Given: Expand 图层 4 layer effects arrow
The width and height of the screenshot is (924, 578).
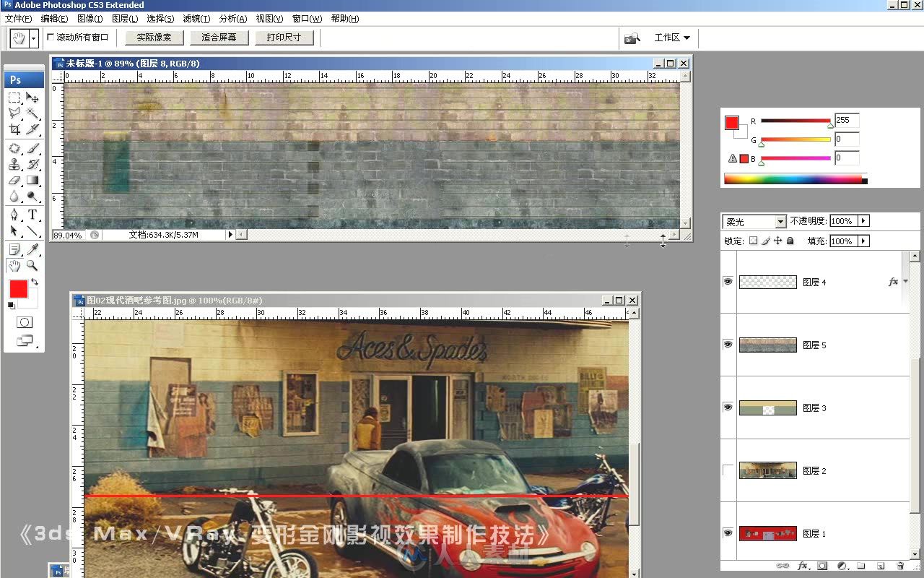Looking at the screenshot, I should [x=906, y=282].
